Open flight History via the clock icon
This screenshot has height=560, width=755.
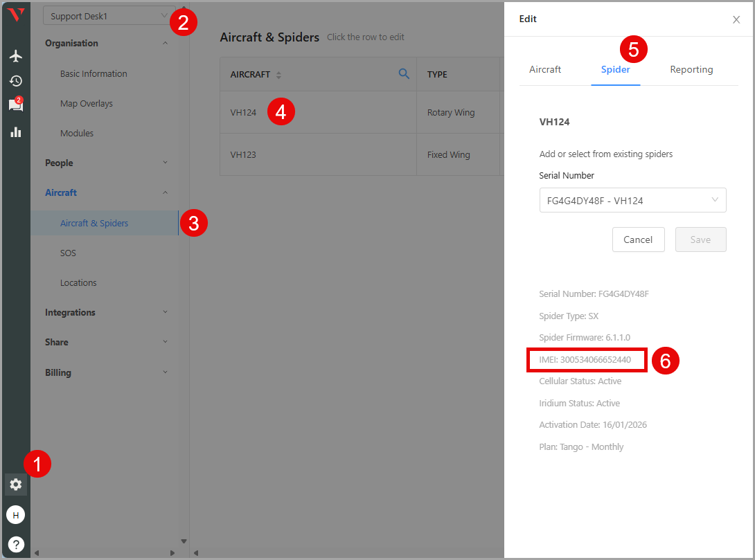tap(15, 81)
